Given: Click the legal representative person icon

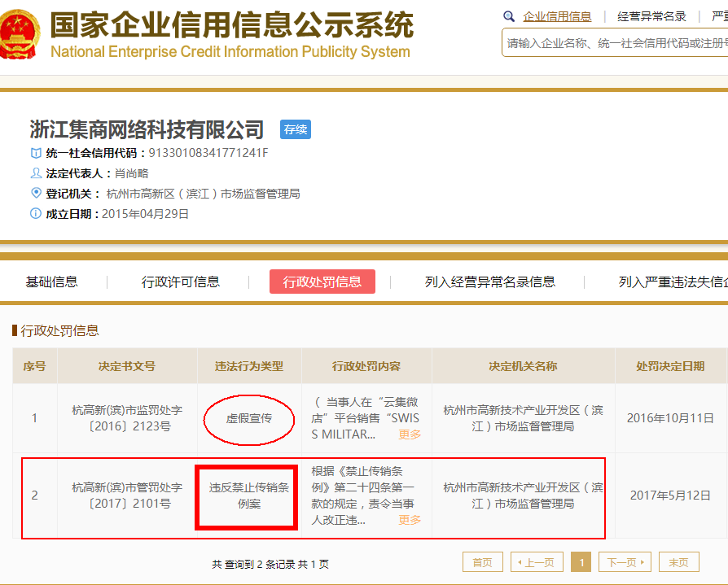Looking at the screenshot, I should pyautogui.click(x=36, y=173).
